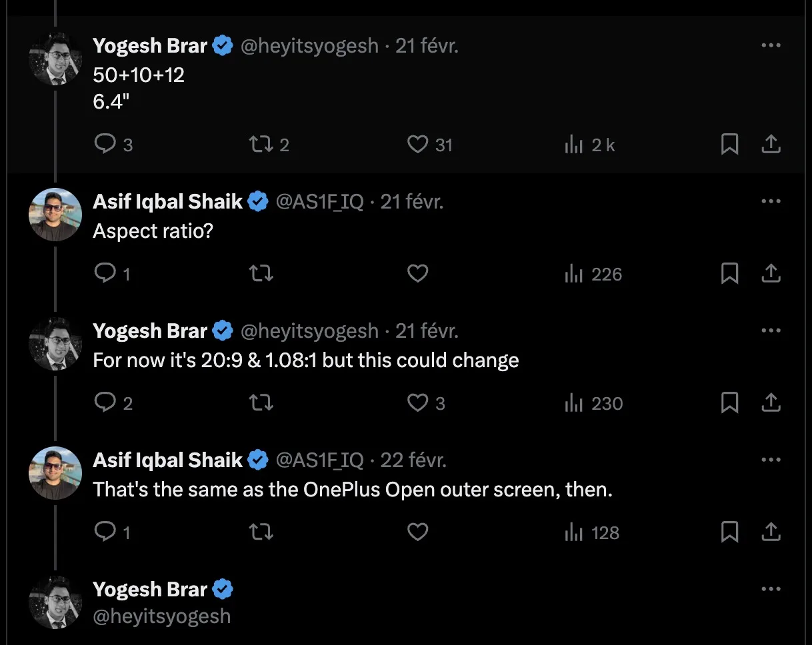Screen dimensions: 812x645
Task: Share the "50+10+12" tweet
Action: tap(771, 144)
